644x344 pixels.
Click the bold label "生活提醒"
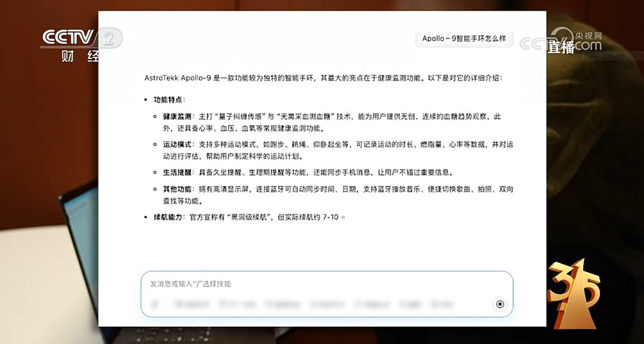click(x=177, y=172)
